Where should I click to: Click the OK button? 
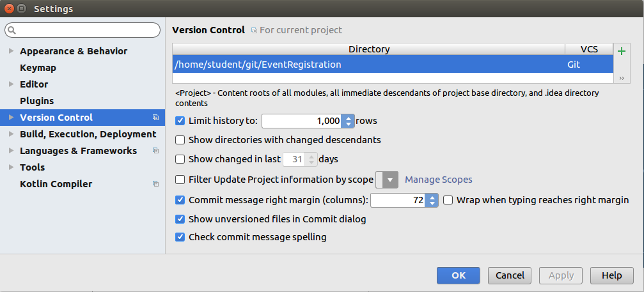458,275
